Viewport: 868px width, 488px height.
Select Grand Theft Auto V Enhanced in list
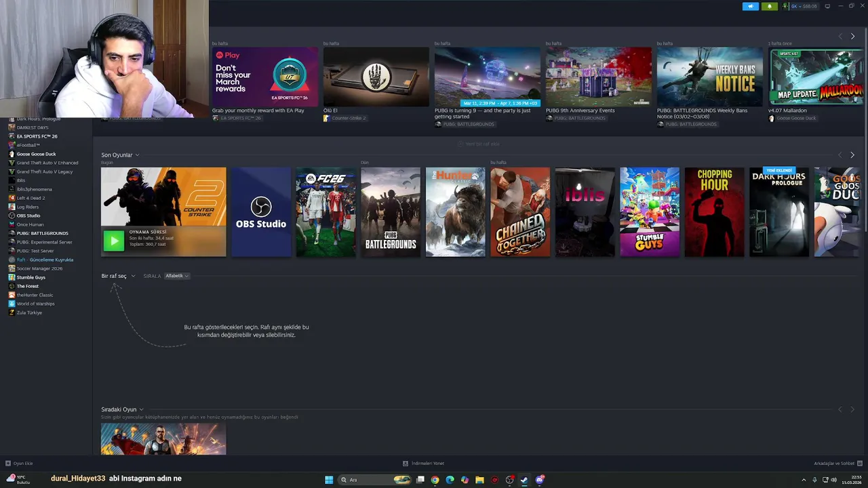tap(47, 163)
